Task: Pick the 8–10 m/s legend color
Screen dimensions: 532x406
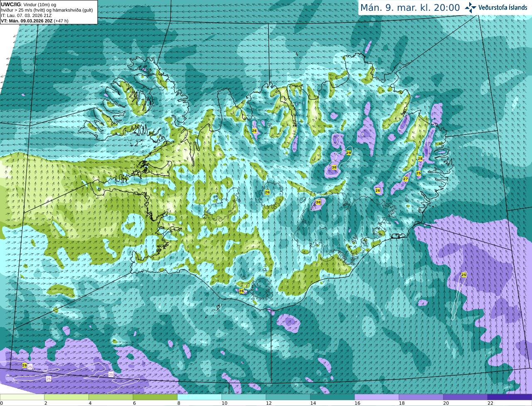Action: pyautogui.click(x=199, y=397)
